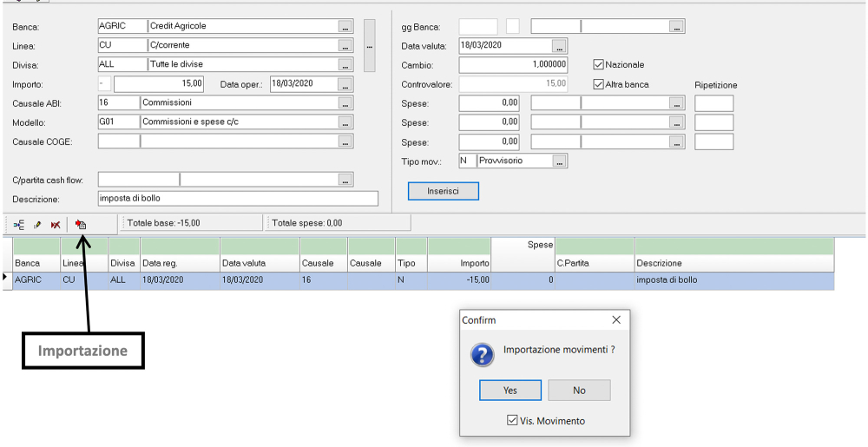Screen dimensions: 868x447
Task: Uncheck the Altra banca checkbox
Action: click(x=598, y=84)
